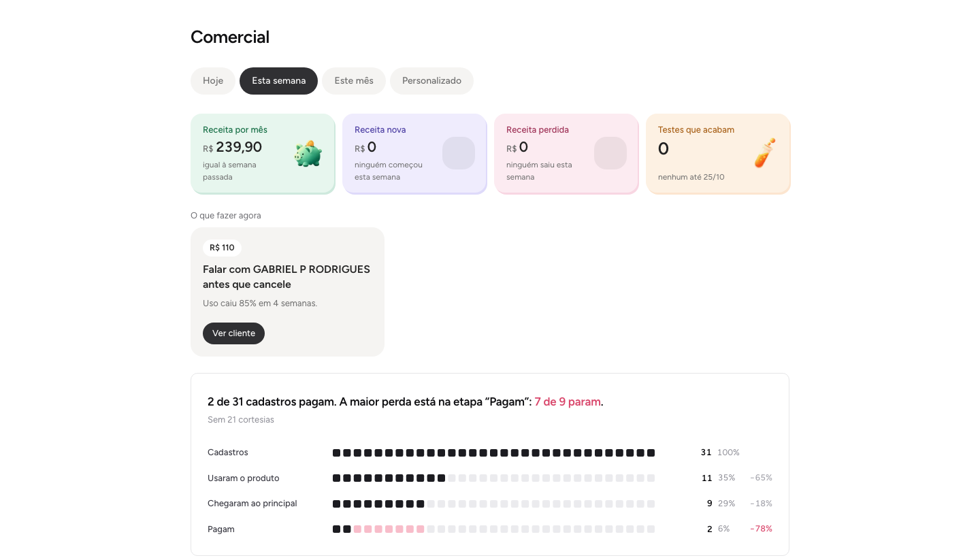This screenshot has width=980, height=558.
Task: Switch to the Hoje period tab
Action: point(213,81)
